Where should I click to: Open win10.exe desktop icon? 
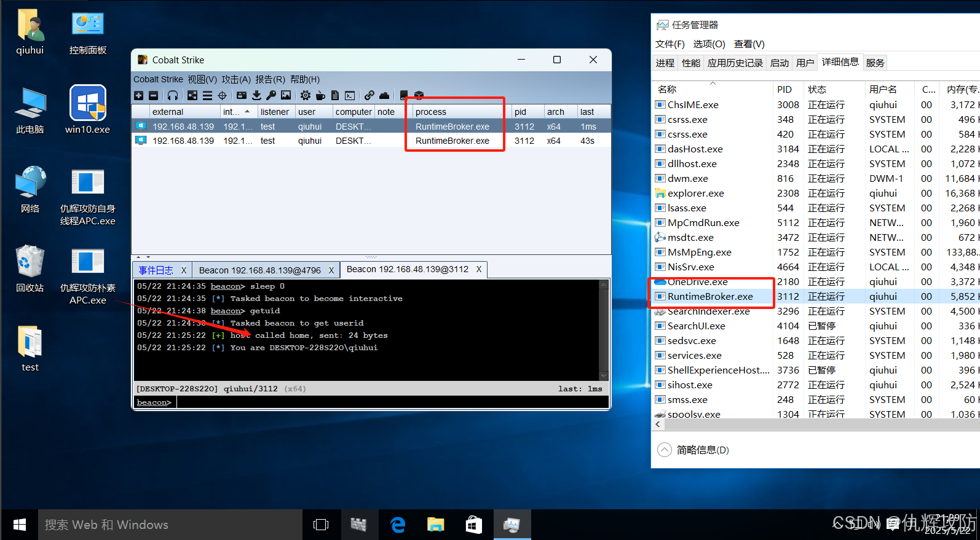click(87, 110)
